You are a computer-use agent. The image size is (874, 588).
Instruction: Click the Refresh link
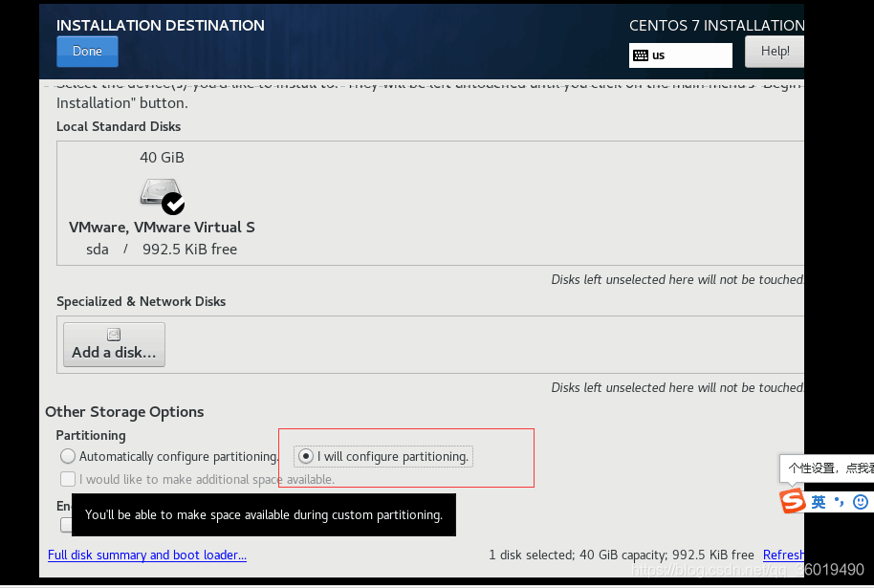783,555
